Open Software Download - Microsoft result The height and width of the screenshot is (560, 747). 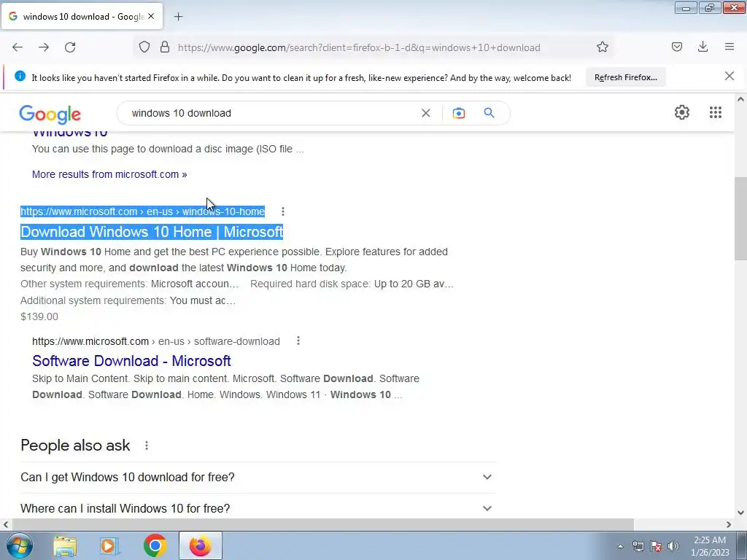pos(131,361)
